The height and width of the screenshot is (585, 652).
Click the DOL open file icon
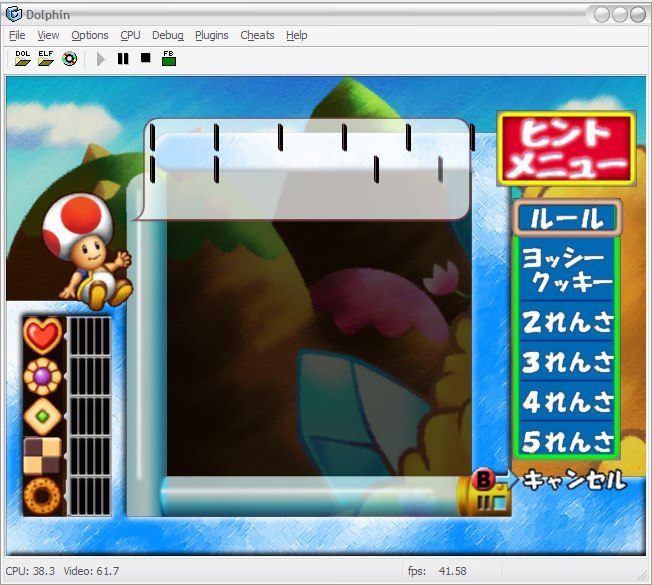(23, 58)
